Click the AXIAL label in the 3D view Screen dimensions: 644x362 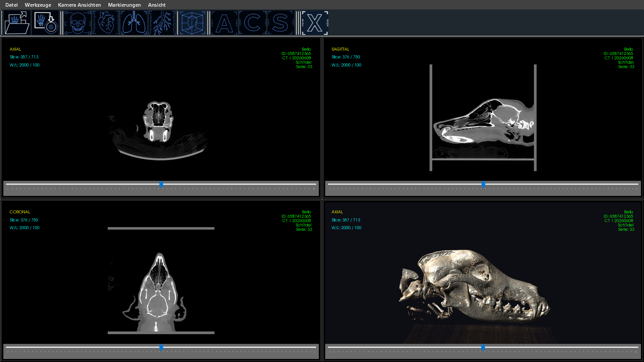coord(337,212)
